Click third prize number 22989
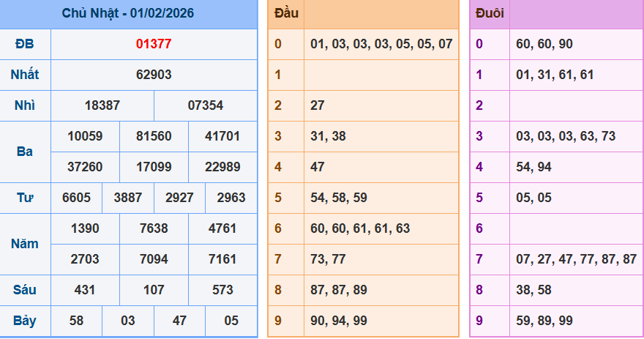 pos(222,167)
